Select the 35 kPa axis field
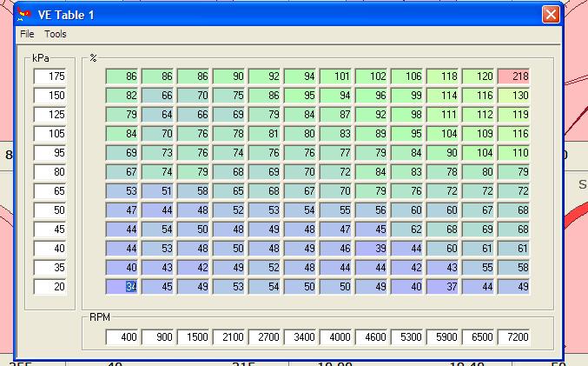This screenshot has height=366, width=588. 50,268
